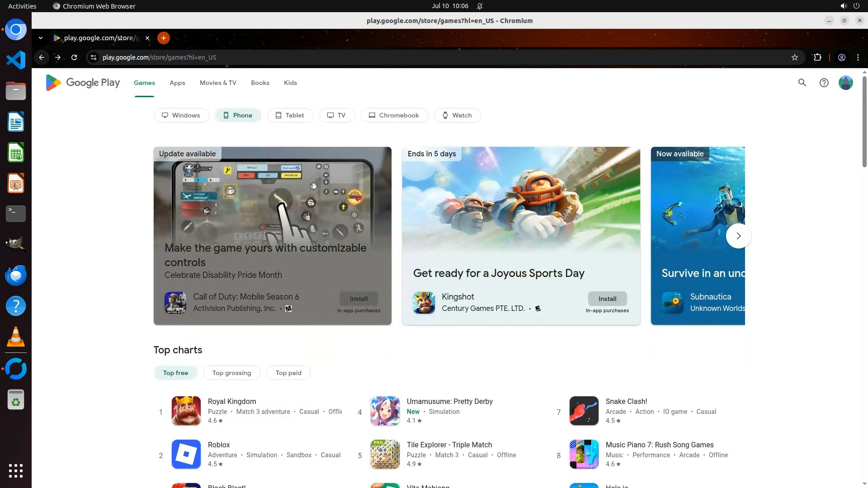Screen dimensions: 868x488
Task: Switch to the Apps tab
Action: (x=177, y=83)
